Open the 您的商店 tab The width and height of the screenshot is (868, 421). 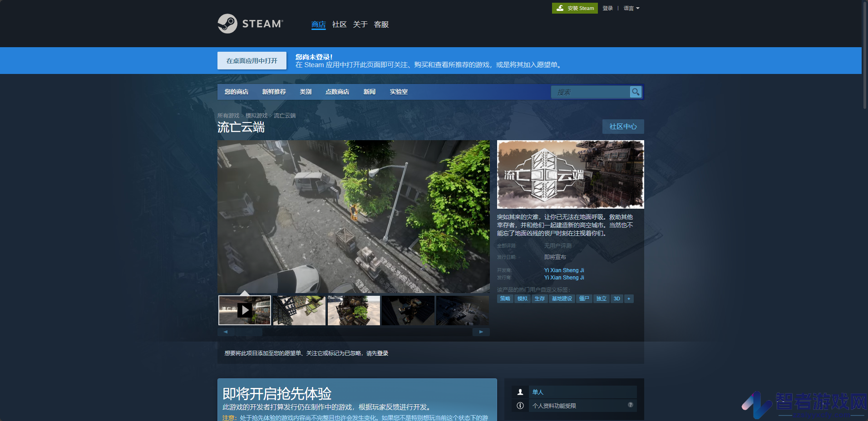click(x=237, y=92)
